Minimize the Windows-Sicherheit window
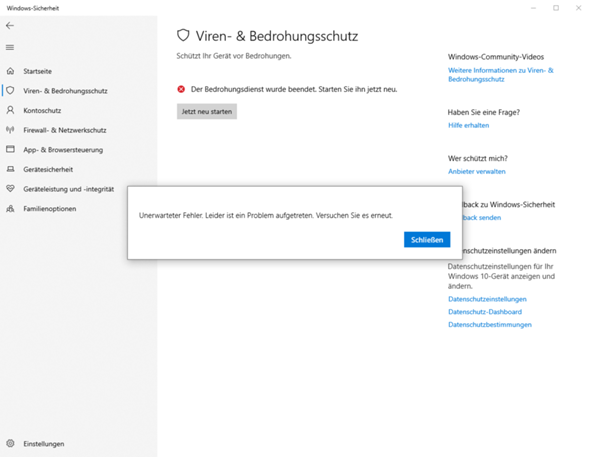This screenshot has height=457, width=590. (534, 8)
